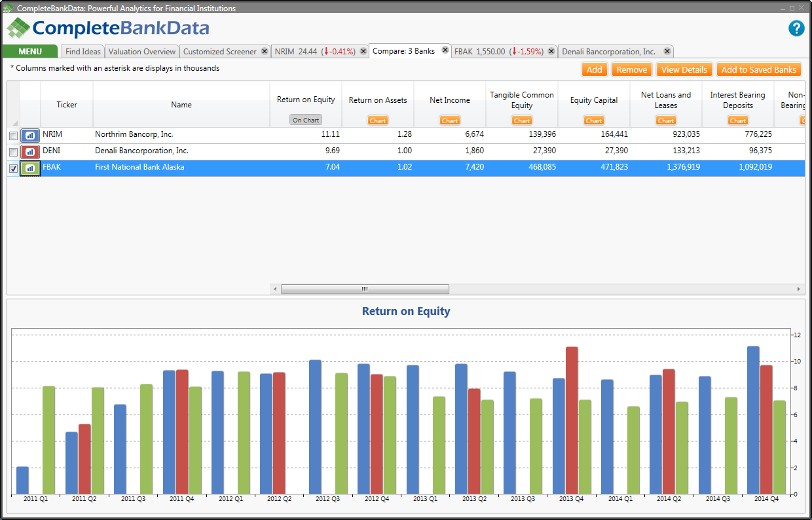Close the Denali Bancorporation tab
Screen dimensions: 812x520
tap(667, 51)
